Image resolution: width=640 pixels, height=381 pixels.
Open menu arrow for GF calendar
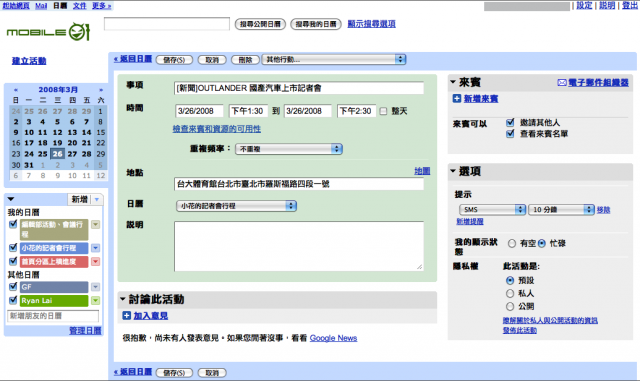pos(96,287)
